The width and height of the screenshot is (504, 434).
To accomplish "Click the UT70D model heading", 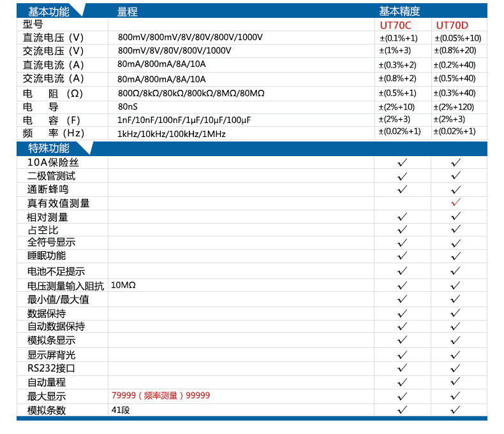I will tap(452, 25).
